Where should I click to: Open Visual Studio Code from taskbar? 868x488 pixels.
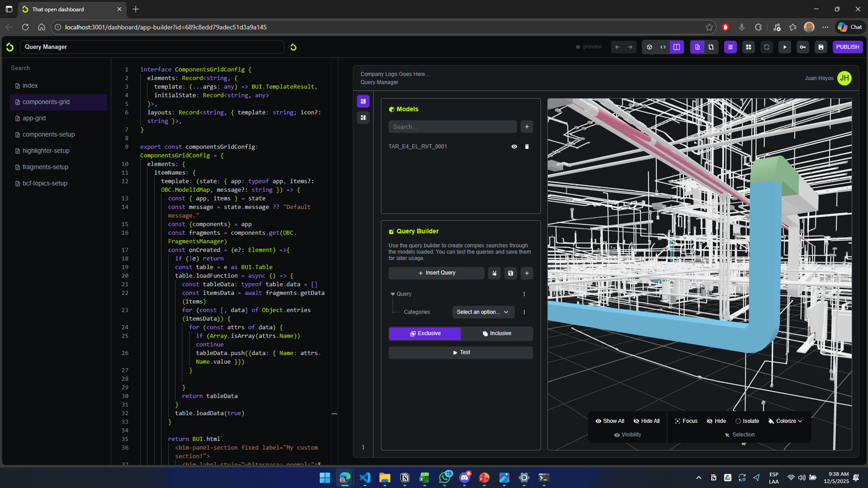365,478
